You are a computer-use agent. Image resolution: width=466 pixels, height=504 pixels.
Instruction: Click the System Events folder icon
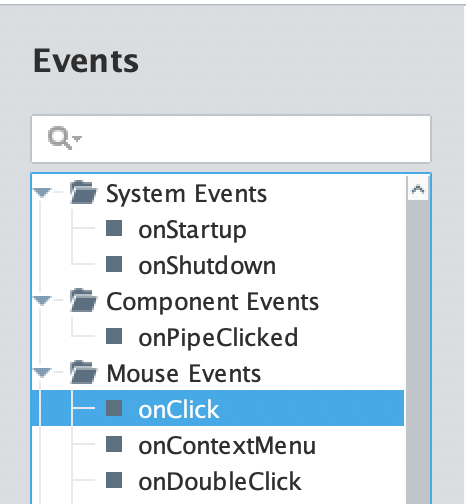pos(83,192)
